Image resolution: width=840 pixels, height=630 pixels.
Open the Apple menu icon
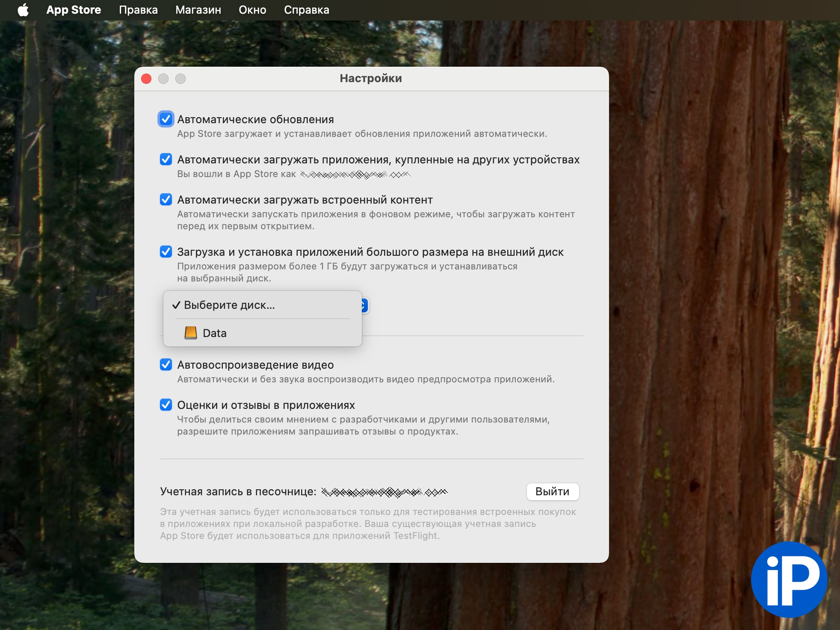(23, 10)
